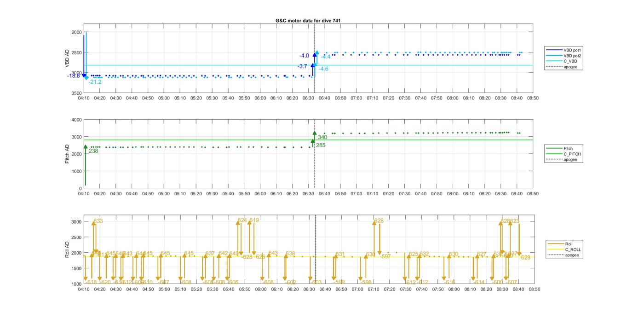Click the title "G&C motor data for dive 741"
The image size is (644, 319).
pyautogui.click(x=308, y=21)
